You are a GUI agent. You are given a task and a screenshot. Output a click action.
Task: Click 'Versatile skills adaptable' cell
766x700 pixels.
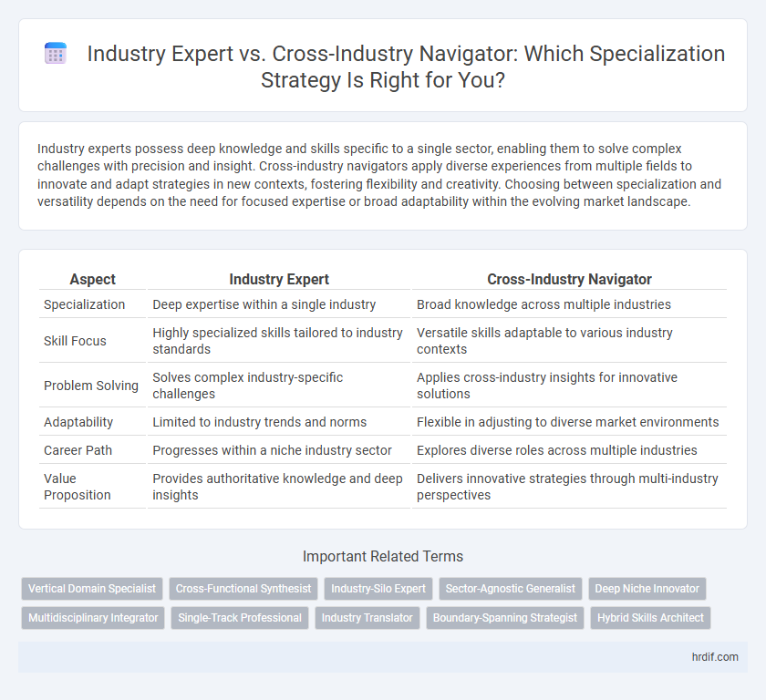tap(569, 341)
